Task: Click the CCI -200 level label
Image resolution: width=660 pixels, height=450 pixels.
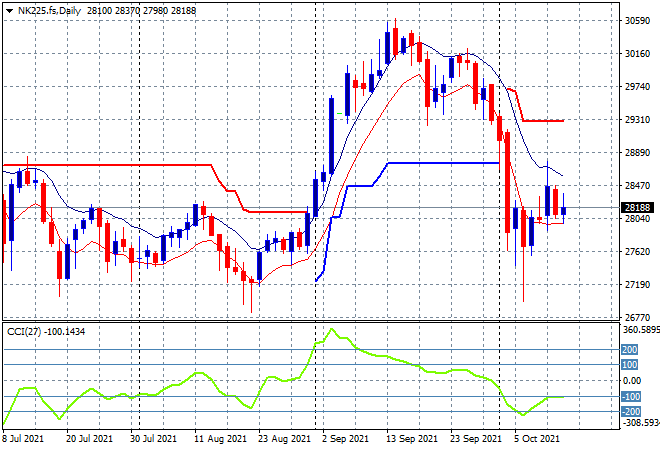Action: click(x=631, y=412)
